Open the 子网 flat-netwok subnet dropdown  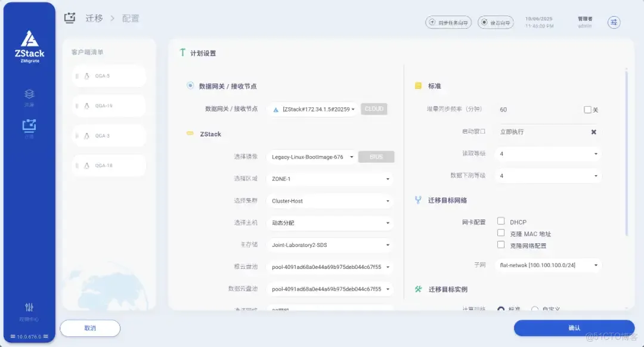click(548, 265)
